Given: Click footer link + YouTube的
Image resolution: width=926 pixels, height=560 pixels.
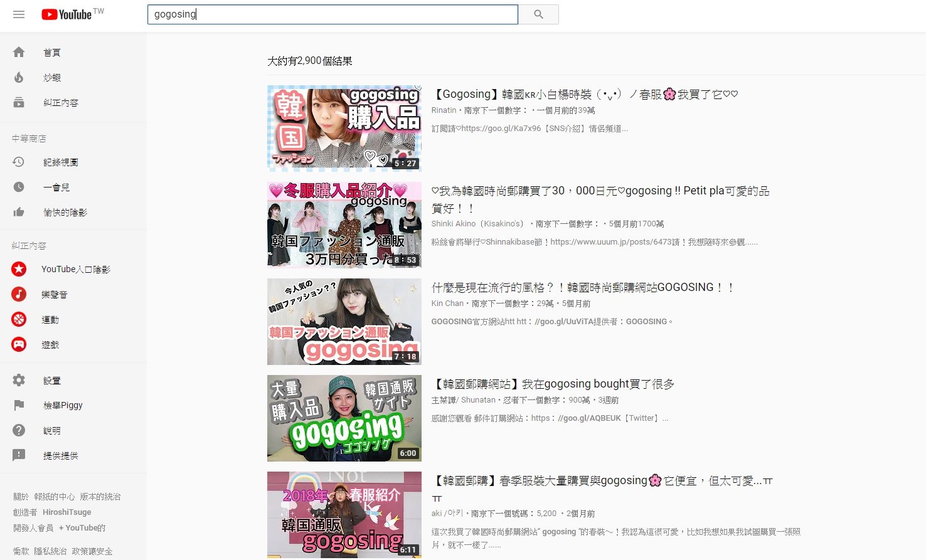Looking at the screenshot, I should [x=82, y=528].
